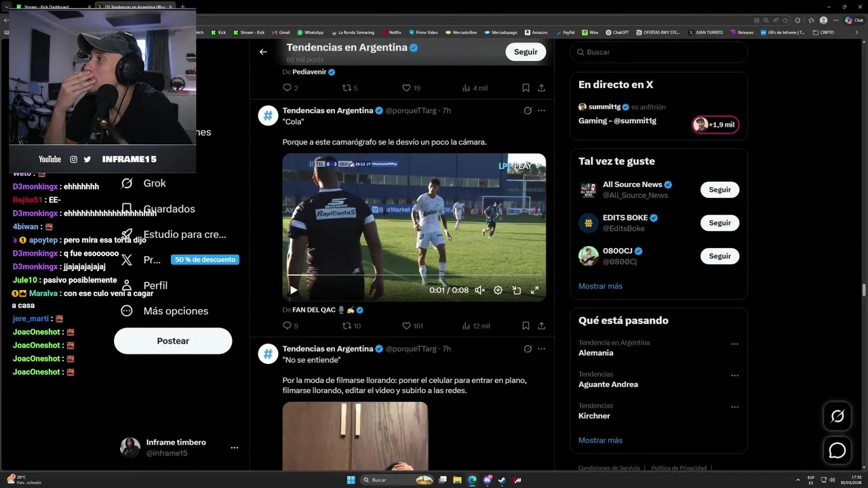Enter fullscreen on the football video
This screenshot has height=488, width=868.
534,290
